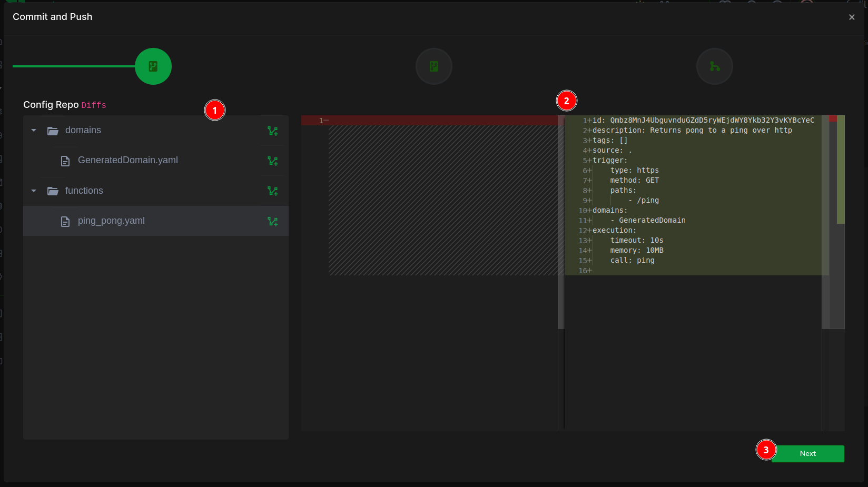The image size is (868, 487).
Task: Collapse the functions folder arrow
Action: point(34,191)
